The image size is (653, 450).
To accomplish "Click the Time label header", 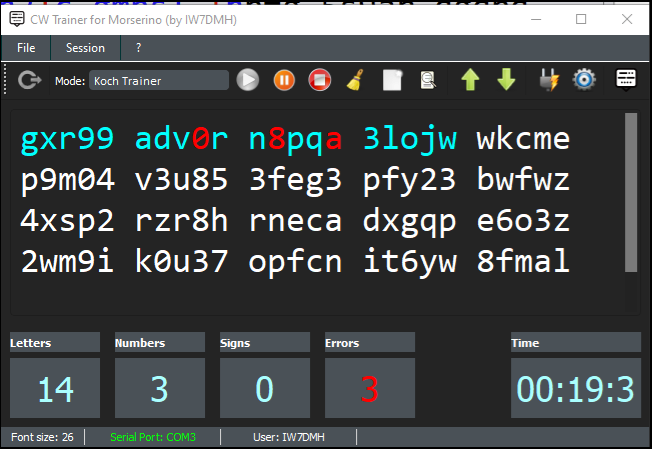I will 576,343.
